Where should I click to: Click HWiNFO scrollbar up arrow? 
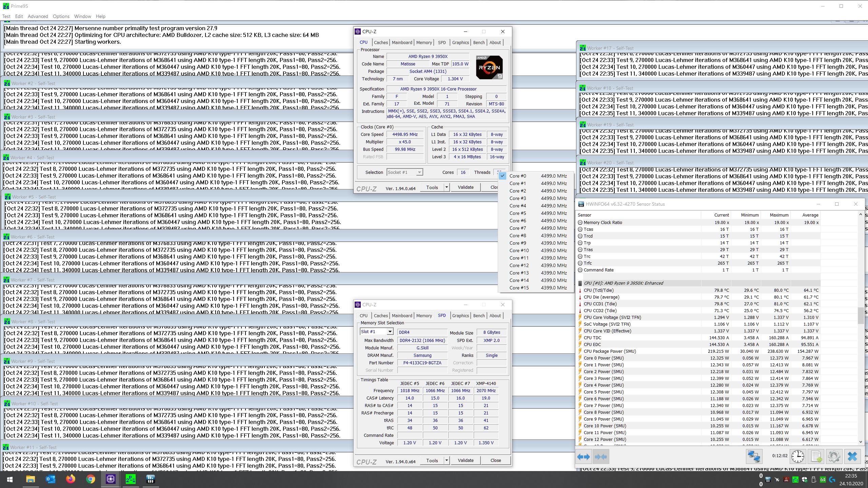pyautogui.click(x=861, y=215)
